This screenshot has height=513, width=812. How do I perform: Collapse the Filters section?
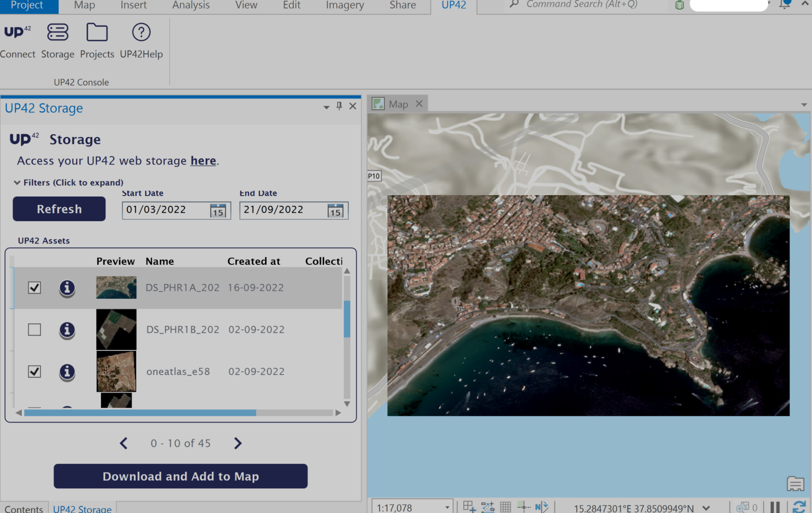[17, 182]
